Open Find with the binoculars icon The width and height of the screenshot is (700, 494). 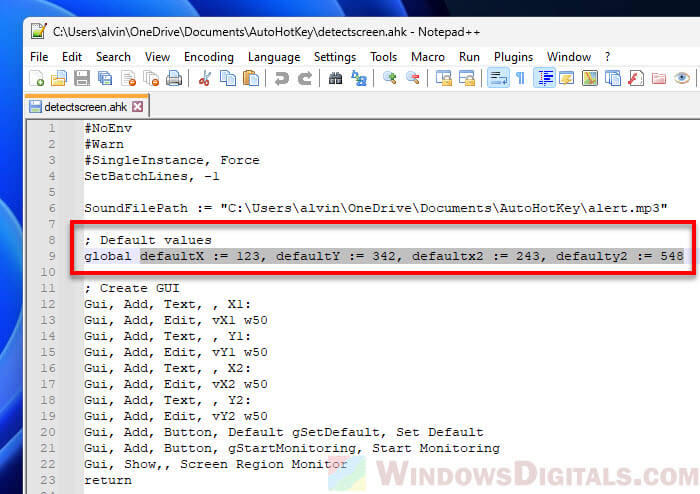pos(335,79)
